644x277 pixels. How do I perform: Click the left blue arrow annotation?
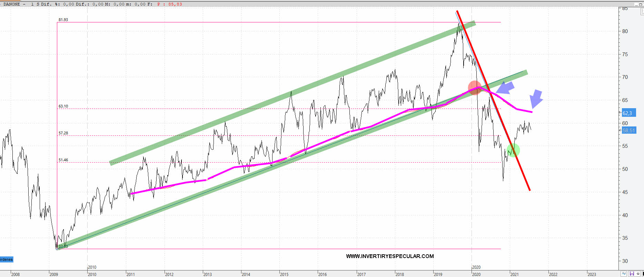click(x=505, y=88)
